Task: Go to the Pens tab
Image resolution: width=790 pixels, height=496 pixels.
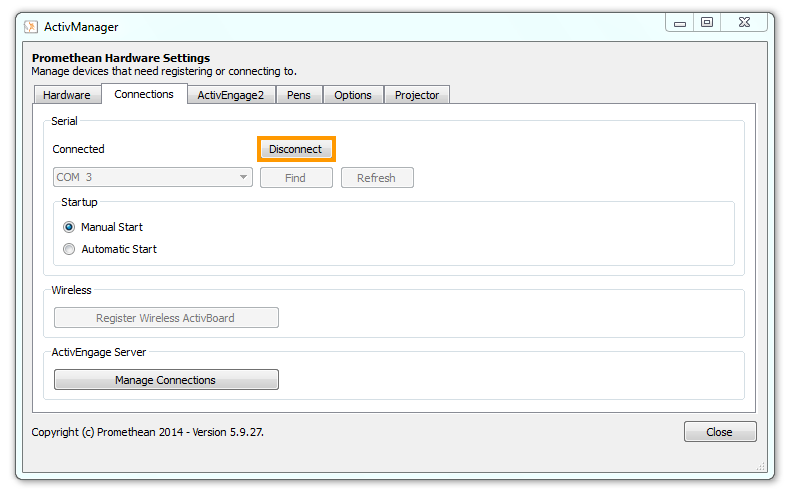Action: [x=299, y=95]
